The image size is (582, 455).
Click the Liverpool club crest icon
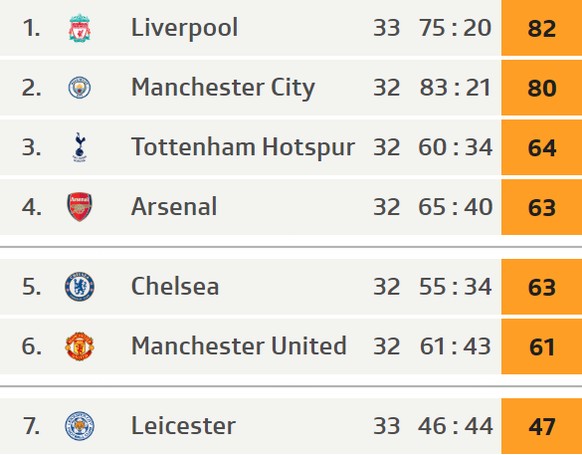click(79, 28)
